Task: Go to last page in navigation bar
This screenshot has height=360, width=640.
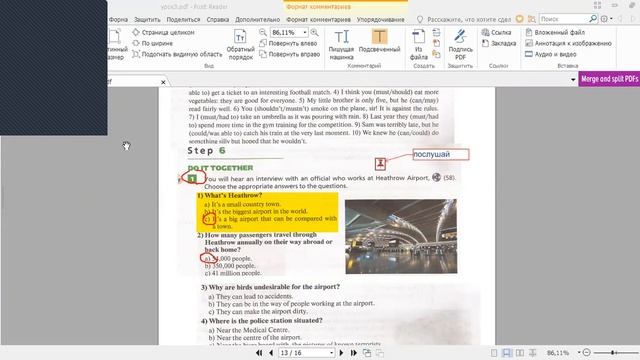Action: coord(353,353)
